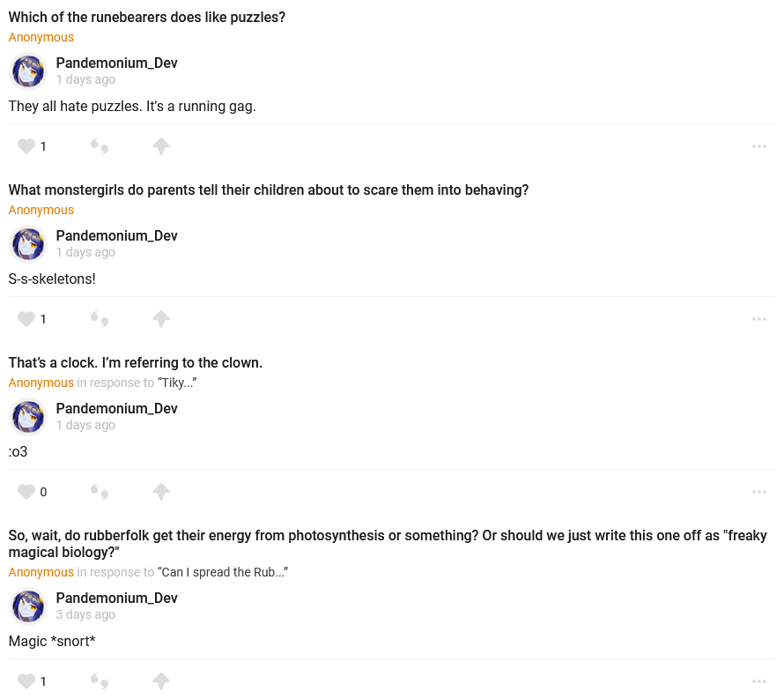The image size is (784, 699).
Task: Open the '3 days ago' timestamp permalink
Action: coord(85,614)
